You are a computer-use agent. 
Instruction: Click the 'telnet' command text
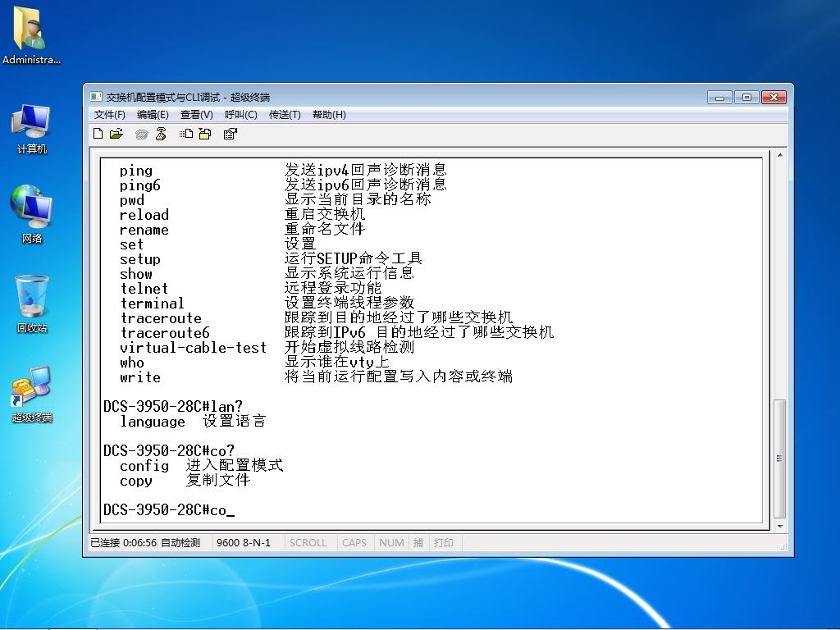click(x=144, y=289)
